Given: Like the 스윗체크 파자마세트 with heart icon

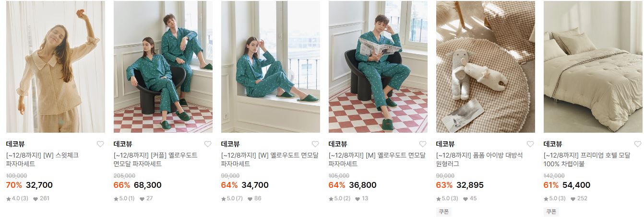Looking at the screenshot, I should 100,144.
